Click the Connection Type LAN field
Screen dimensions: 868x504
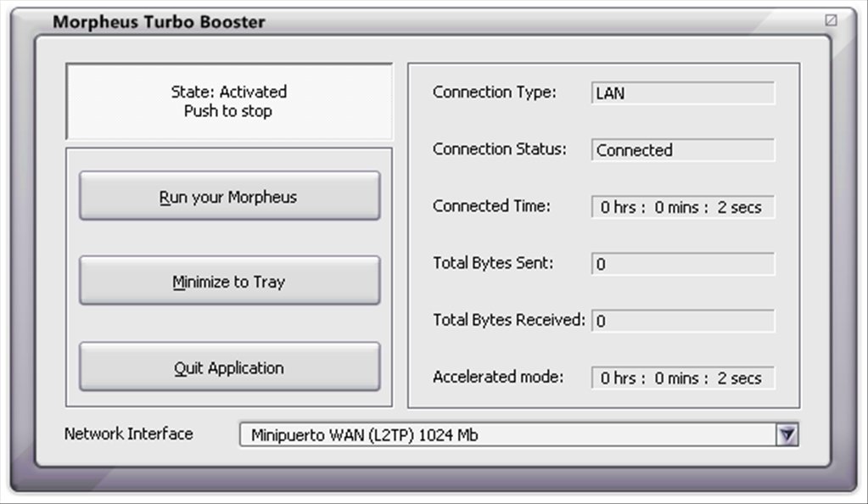682,93
